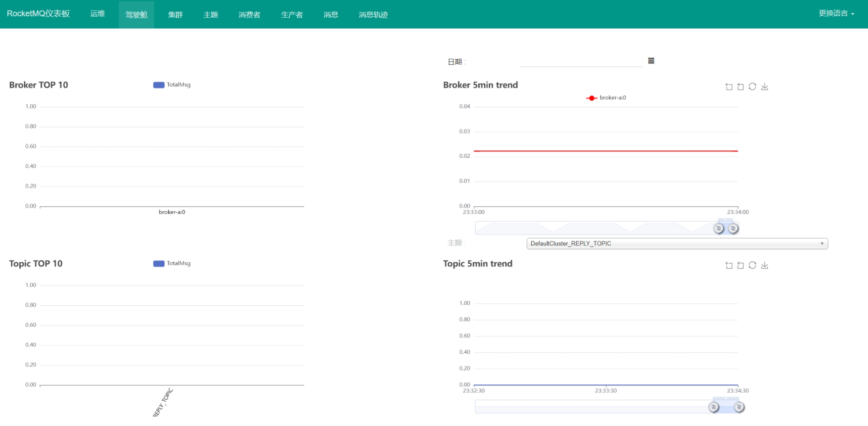Screen dimensions: 868x426
Task: Toggle TotalMsg legend in Broker TOP 10
Action: [172, 85]
